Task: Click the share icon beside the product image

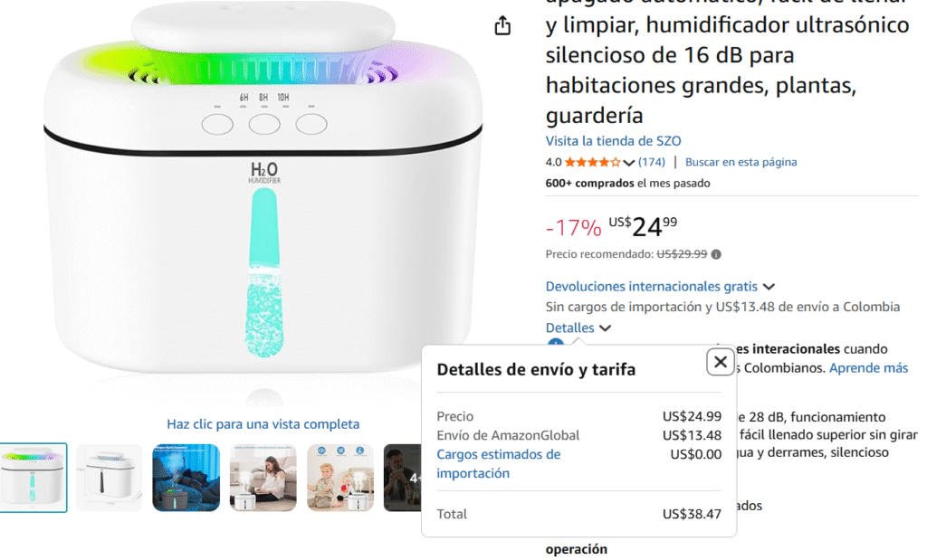Action: [502, 25]
